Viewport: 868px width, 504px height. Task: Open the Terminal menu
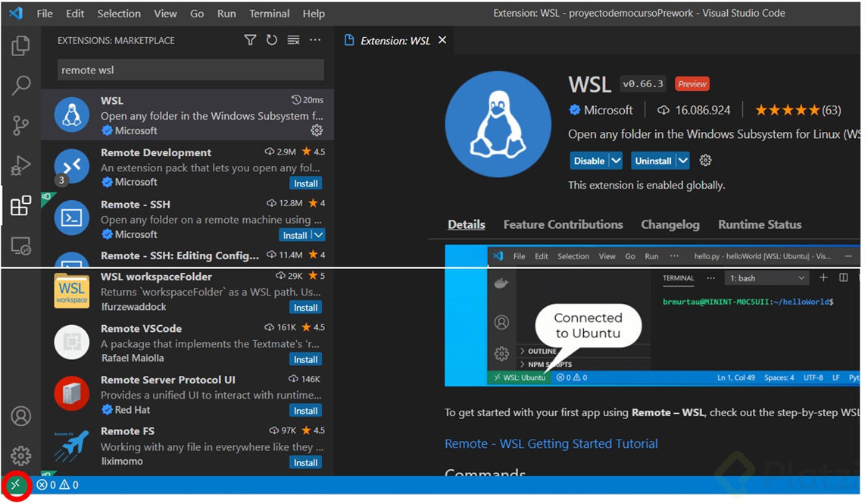(269, 14)
